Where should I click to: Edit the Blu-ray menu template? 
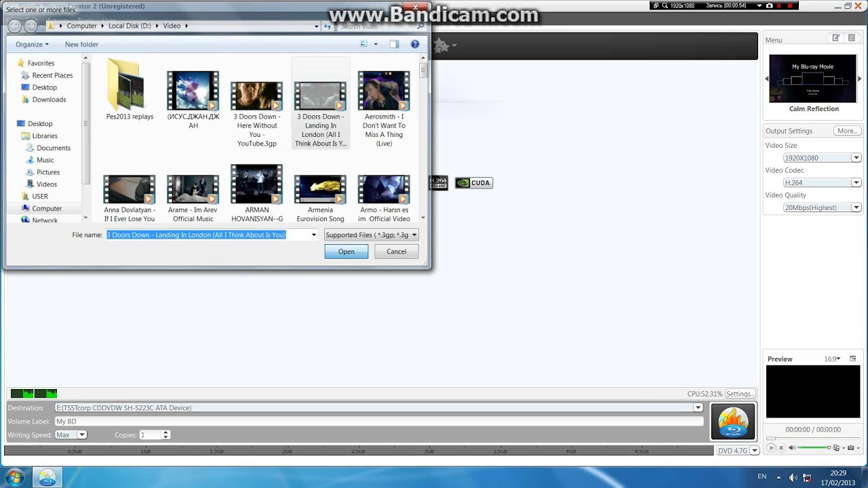835,38
